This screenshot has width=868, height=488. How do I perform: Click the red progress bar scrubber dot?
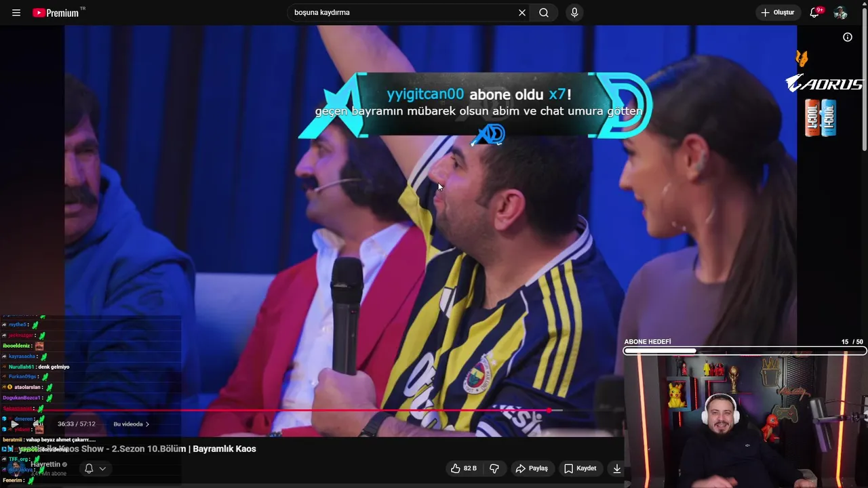(x=549, y=410)
